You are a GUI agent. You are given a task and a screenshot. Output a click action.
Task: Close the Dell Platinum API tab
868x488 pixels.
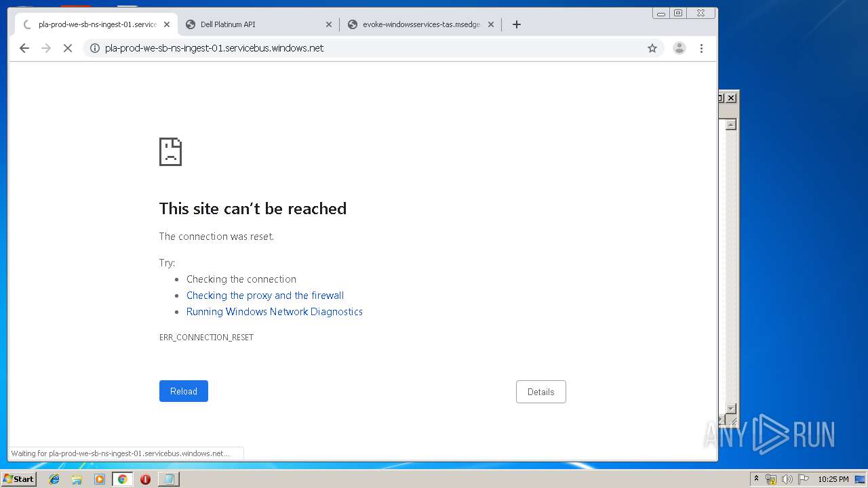pyautogui.click(x=329, y=24)
